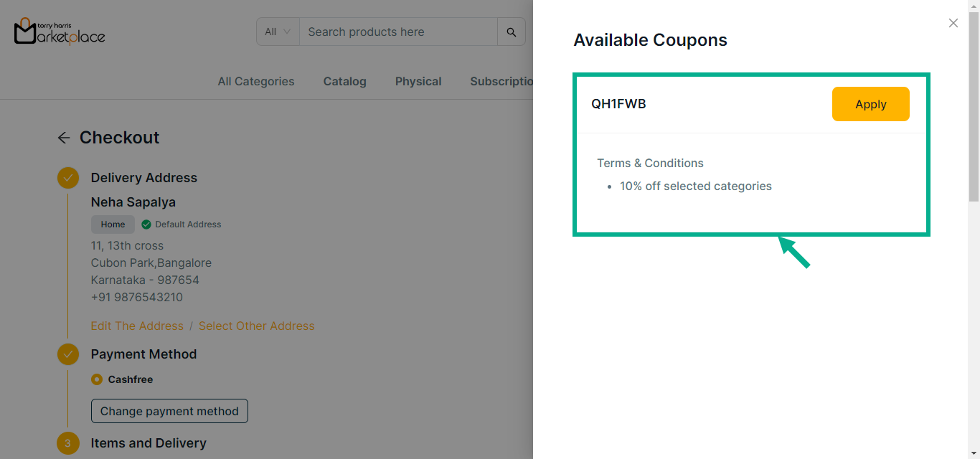Open the Subscription tab

click(501, 82)
